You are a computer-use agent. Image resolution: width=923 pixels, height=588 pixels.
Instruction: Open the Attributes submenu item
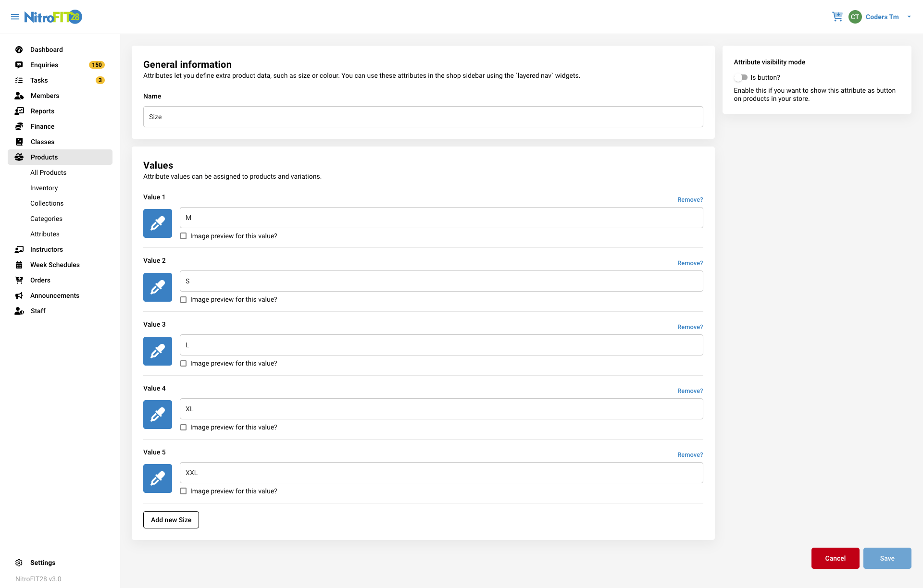(45, 234)
